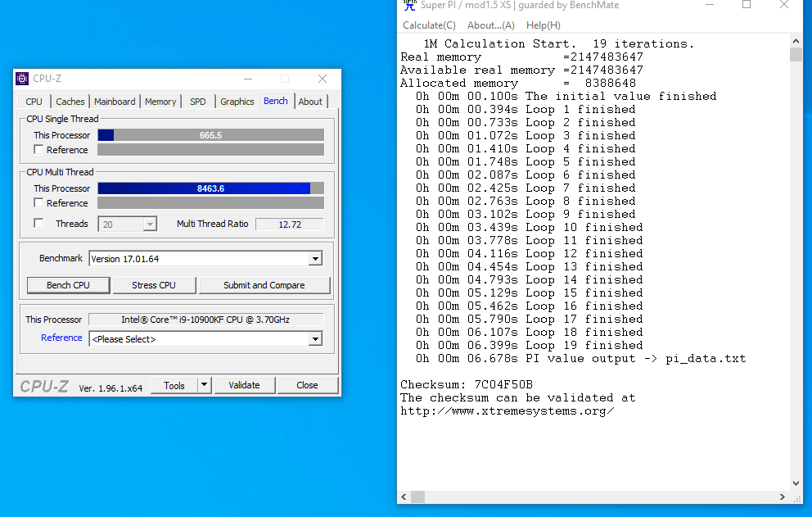Click the horizontal scrollbar thumb in Super PI
The height and width of the screenshot is (517, 812).
tap(418, 497)
